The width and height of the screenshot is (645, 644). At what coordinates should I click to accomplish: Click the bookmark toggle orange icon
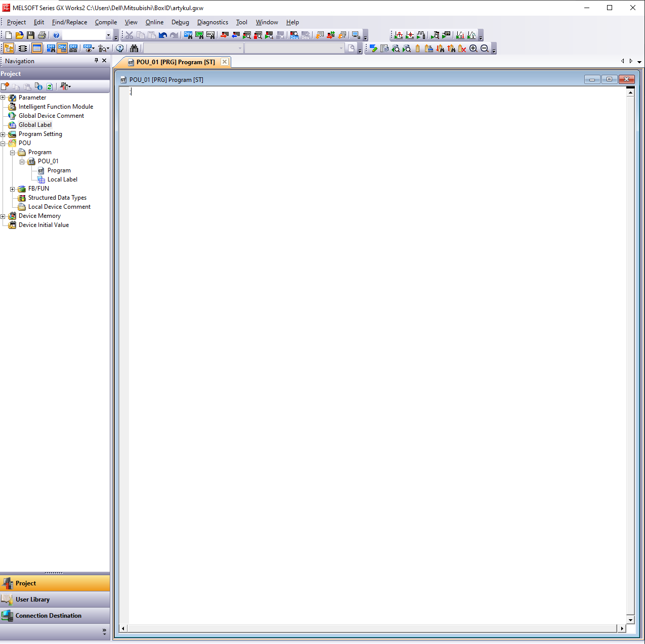coord(418,49)
